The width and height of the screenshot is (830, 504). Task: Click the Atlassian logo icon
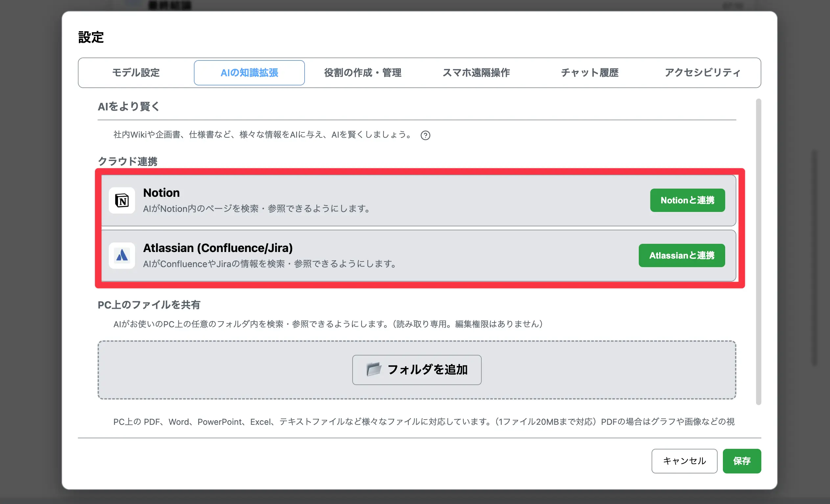click(x=122, y=255)
